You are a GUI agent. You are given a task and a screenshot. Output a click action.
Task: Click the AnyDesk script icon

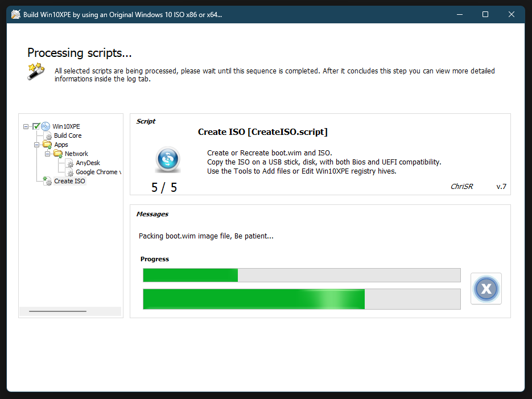click(x=70, y=163)
